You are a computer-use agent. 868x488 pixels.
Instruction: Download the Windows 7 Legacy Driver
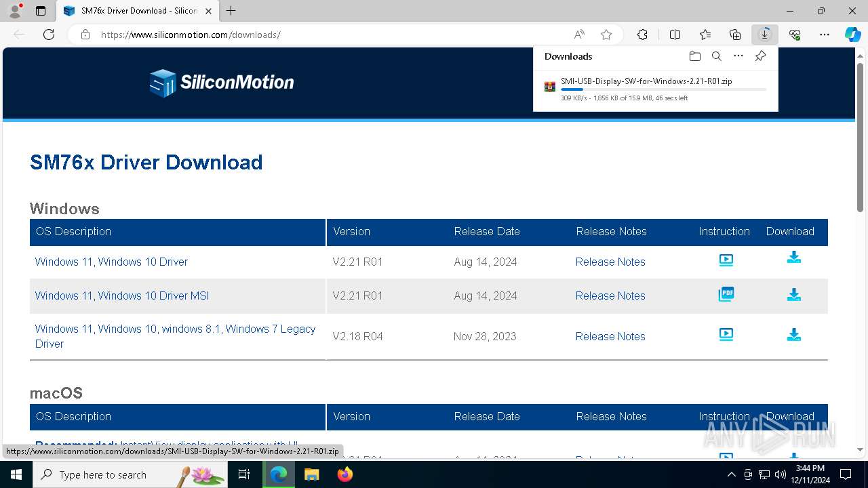[794, 335]
